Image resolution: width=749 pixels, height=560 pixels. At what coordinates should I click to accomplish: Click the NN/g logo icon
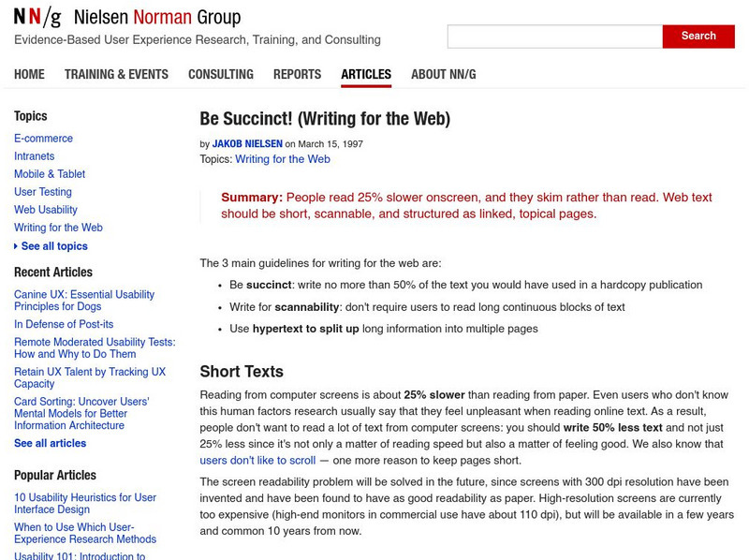(37, 17)
